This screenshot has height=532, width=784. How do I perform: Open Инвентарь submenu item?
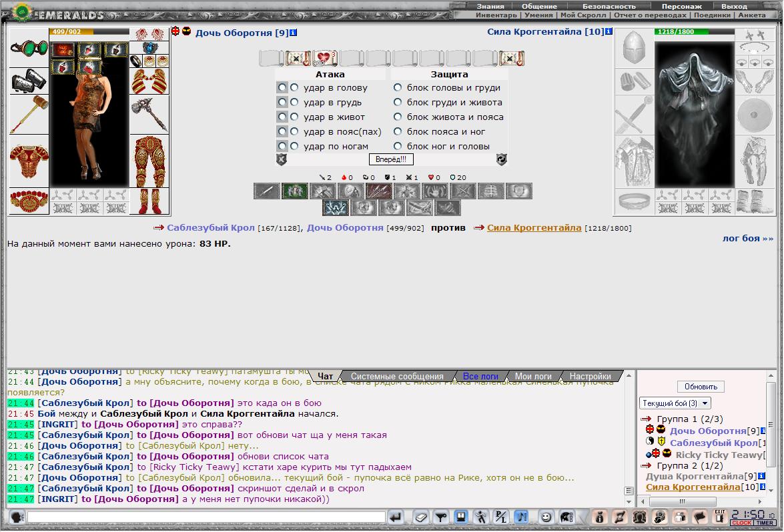point(496,15)
